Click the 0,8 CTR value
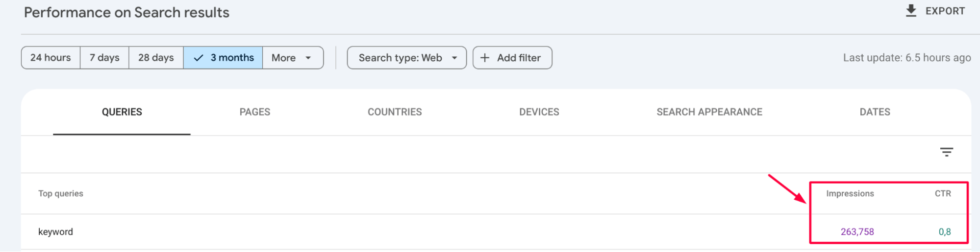980x252 pixels. 945,232
